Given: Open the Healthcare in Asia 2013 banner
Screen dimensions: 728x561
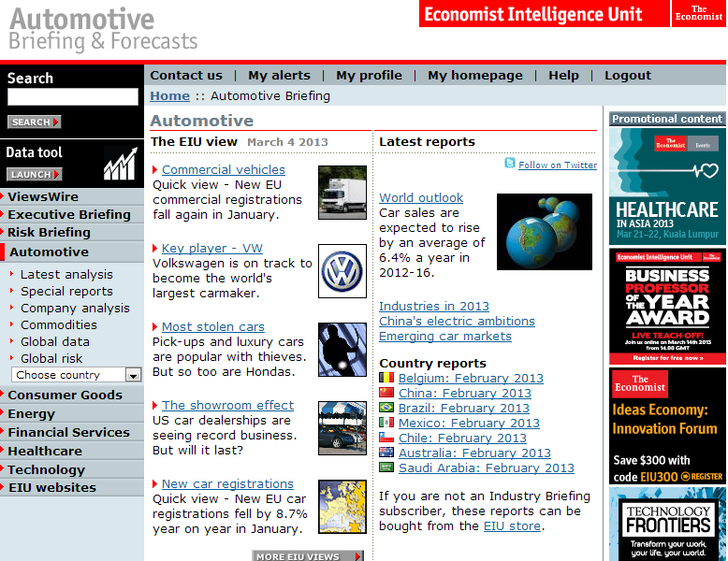Looking at the screenshot, I should click(x=667, y=186).
